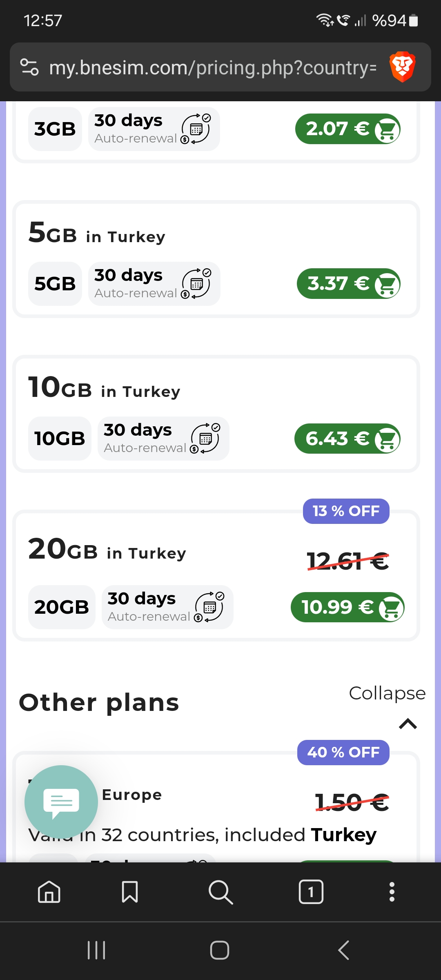
Task: Open the three-dot browser menu
Action: [392, 892]
